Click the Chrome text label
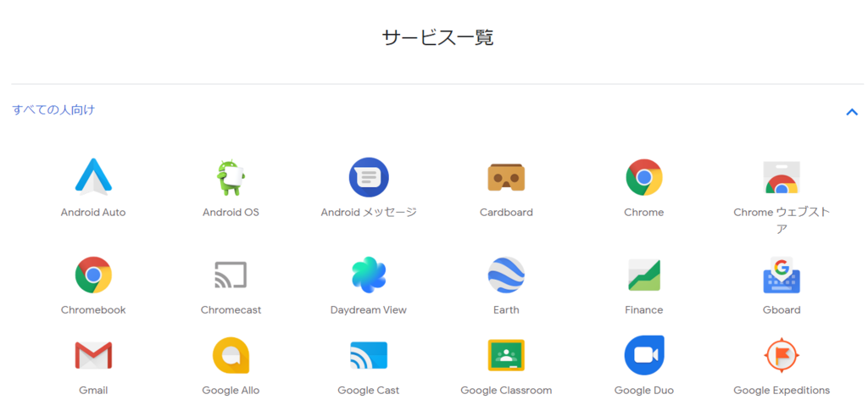 [x=644, y=213]
